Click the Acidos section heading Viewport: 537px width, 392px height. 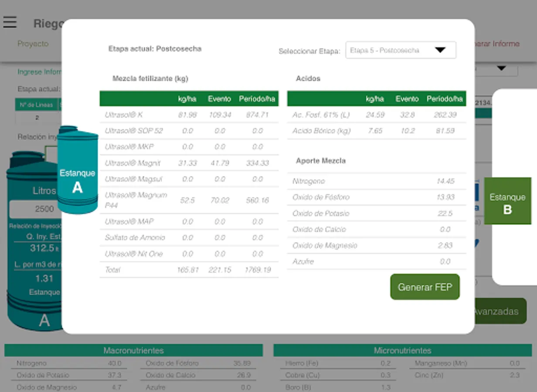click(x=308, y=78)
